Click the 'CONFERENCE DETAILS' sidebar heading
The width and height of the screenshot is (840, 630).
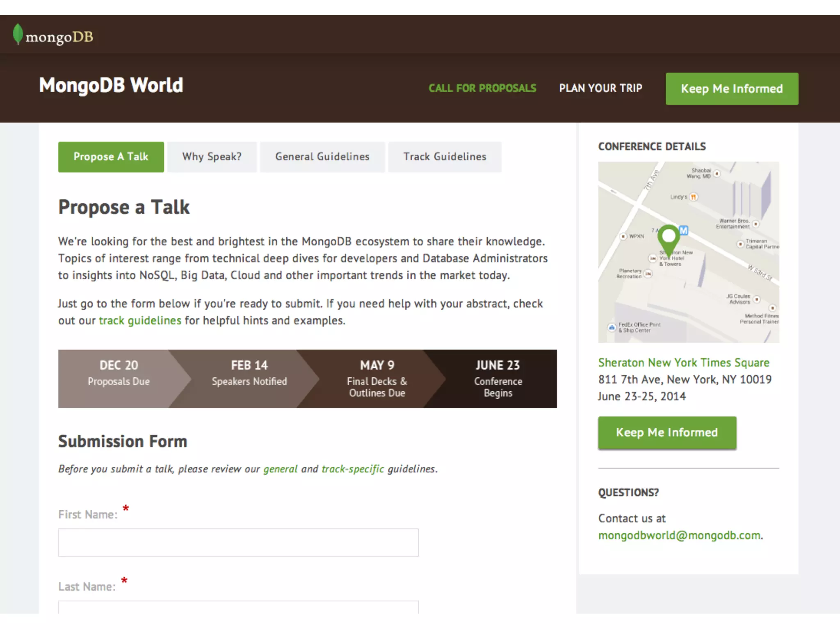coord(652,146)
